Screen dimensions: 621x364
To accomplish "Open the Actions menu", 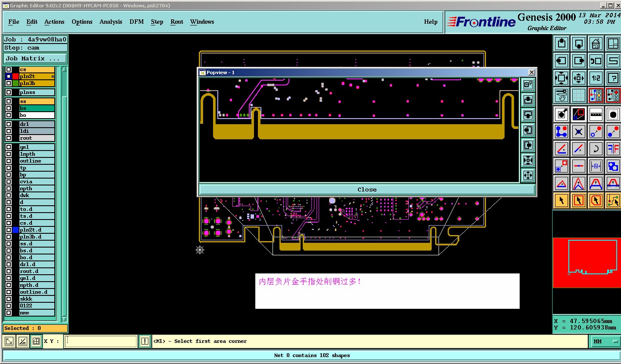I will (54, 22).
